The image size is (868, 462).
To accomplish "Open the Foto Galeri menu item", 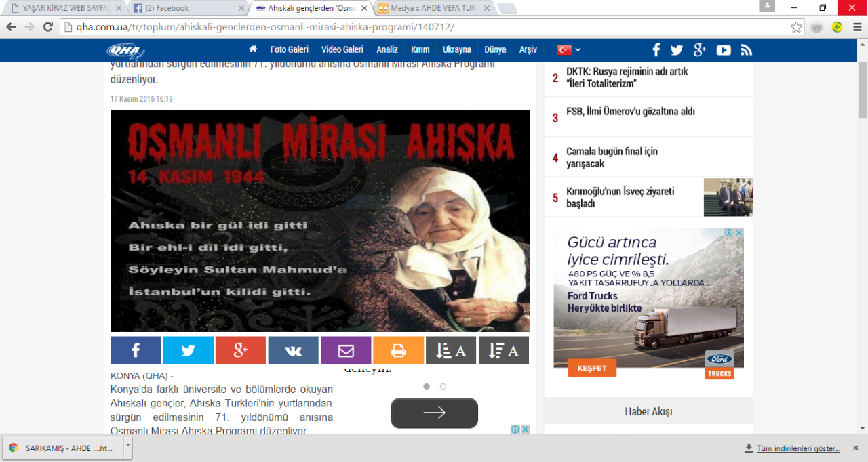I will pyautogui.click(x=289, y=49).
